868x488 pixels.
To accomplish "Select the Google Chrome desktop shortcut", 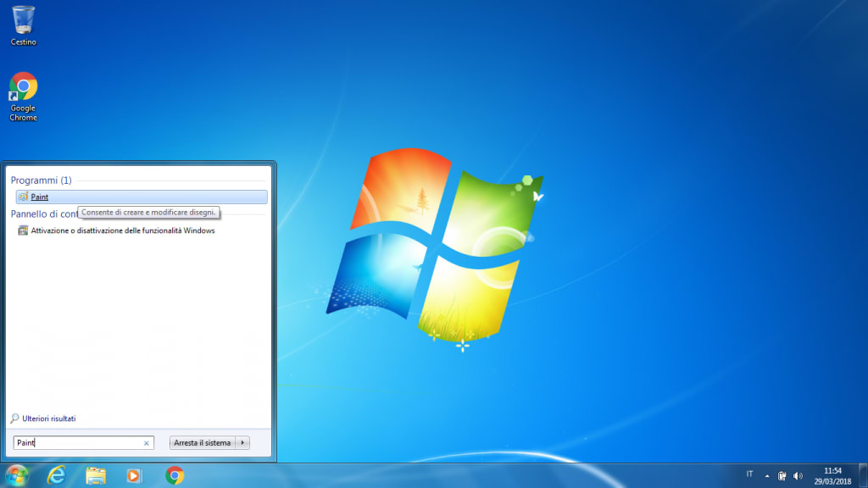I will 23,97.
